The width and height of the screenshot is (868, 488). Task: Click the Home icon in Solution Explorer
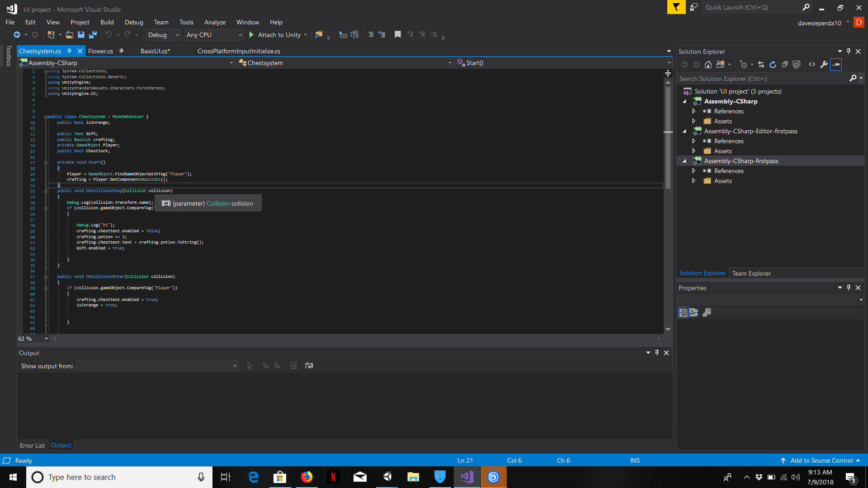(x=708, y=65)
